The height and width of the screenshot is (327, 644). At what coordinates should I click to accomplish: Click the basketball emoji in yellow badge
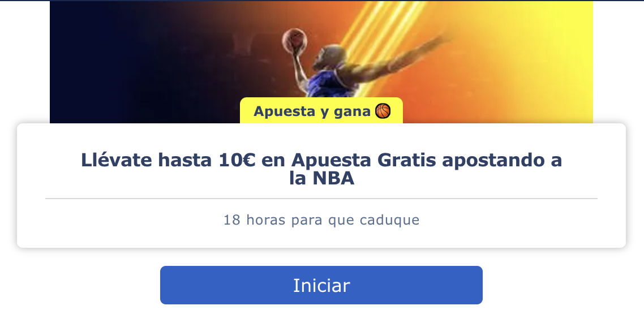coord(383,111)
